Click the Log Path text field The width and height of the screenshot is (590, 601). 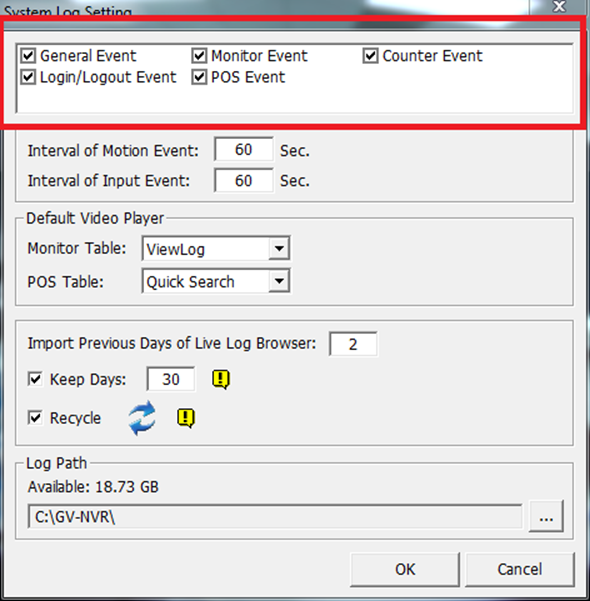point(275,517)
